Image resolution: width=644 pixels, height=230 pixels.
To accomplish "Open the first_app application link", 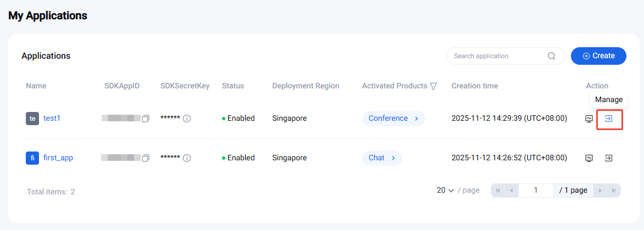I will tap(58, 158).
